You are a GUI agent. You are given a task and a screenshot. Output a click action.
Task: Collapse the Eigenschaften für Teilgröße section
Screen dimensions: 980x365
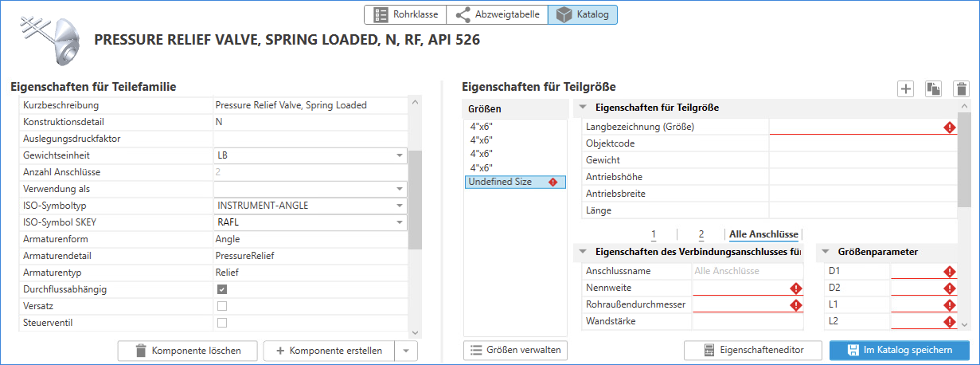(583, 108)
